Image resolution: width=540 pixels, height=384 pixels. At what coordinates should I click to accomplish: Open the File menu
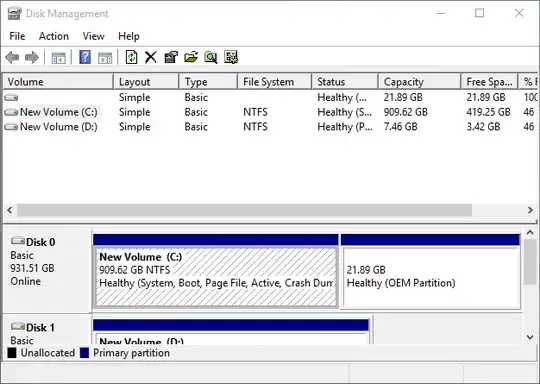coord(17,36)
